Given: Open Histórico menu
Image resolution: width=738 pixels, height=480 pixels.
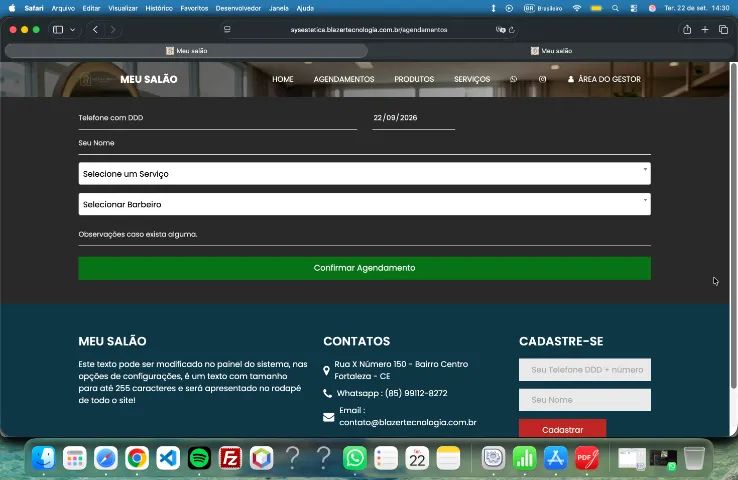Looking at the screenshot, I should coord(159,8).
